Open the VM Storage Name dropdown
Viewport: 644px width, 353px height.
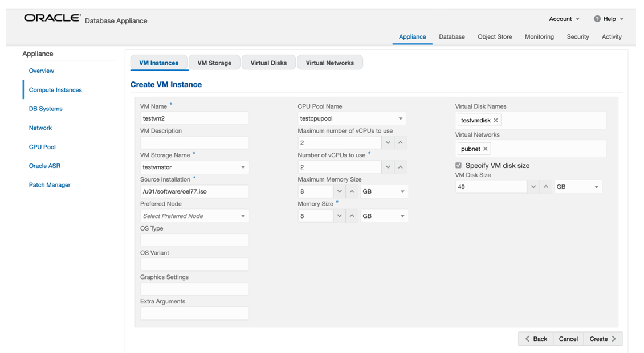click(243, 167)
